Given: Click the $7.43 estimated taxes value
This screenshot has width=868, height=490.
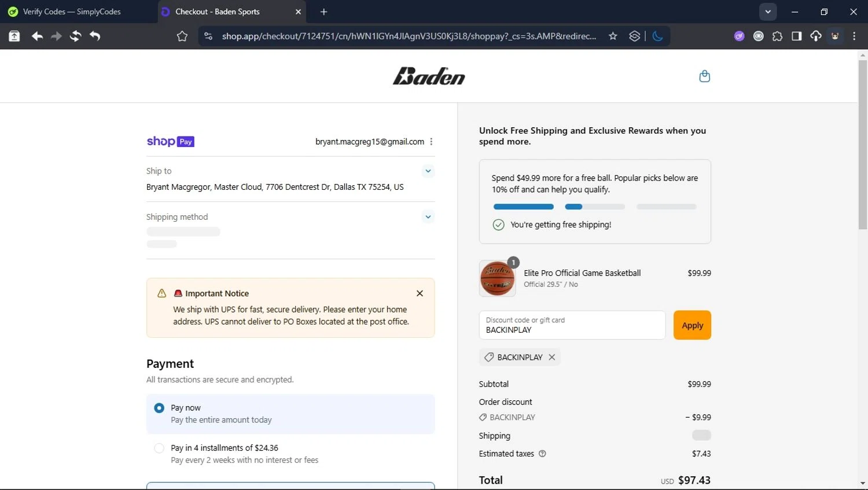Looking at the screenshot, I should (x=701, y=454).
